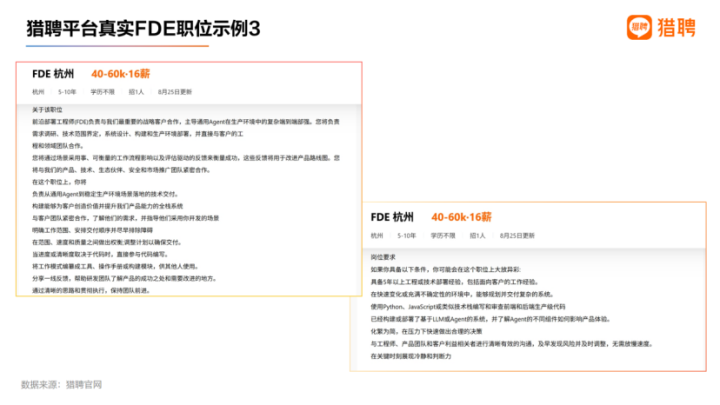The width and height of the screenshot is (720, 405).
Task: Click 5-10年 tag in the 岗位要求 card
Action: point(406,236)
